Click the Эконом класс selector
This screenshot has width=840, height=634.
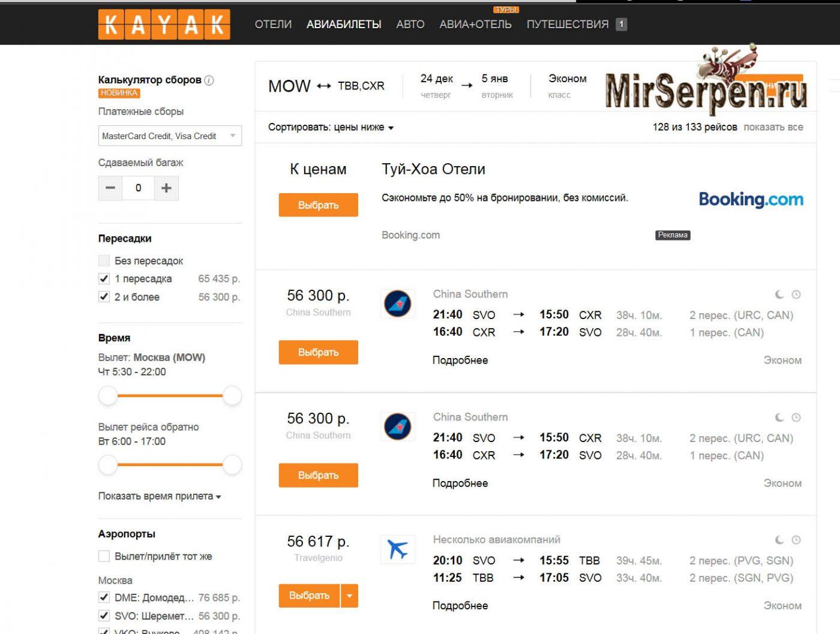567,86
